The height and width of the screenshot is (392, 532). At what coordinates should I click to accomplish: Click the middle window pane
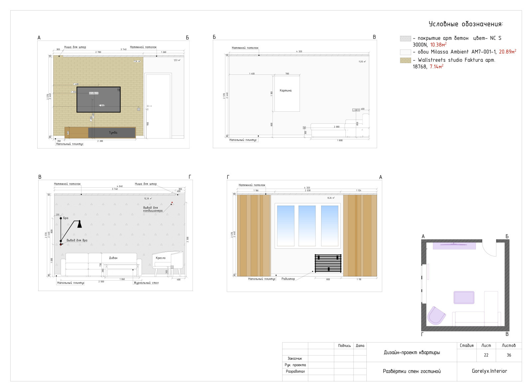307,226
